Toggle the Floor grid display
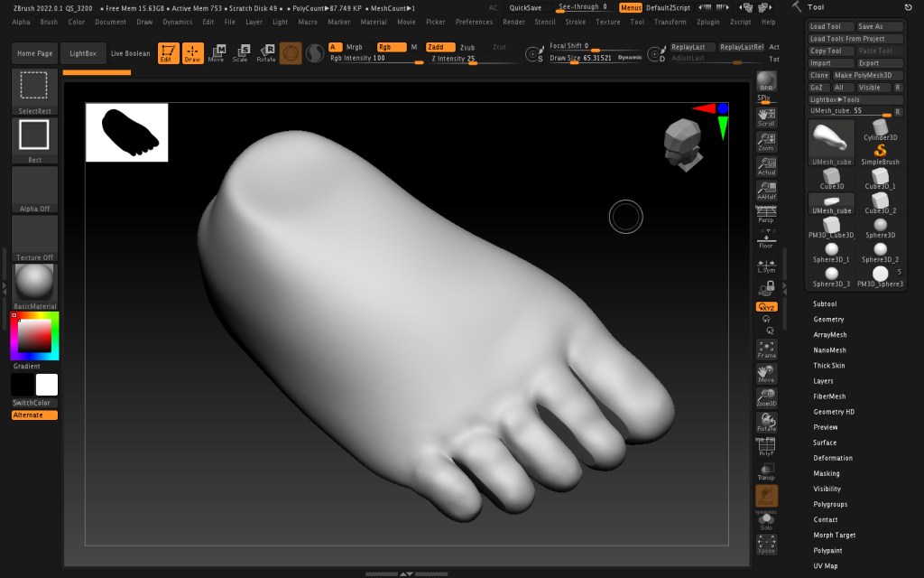Viewport: 924px width, 578px height. click(766, 240)
